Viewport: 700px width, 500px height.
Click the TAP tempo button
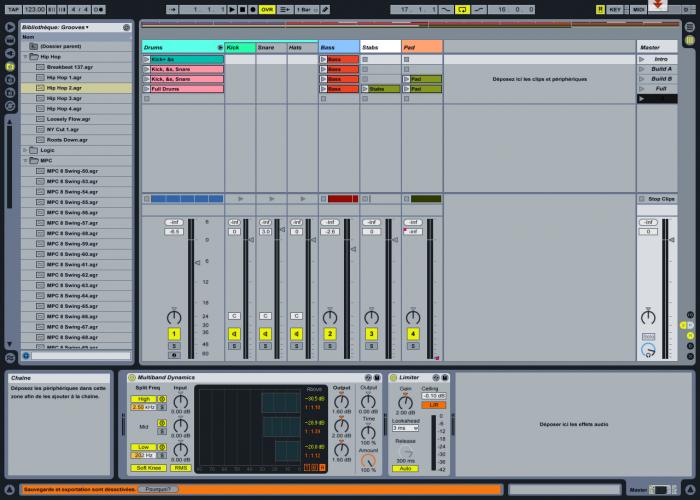[x=13, y=9]
